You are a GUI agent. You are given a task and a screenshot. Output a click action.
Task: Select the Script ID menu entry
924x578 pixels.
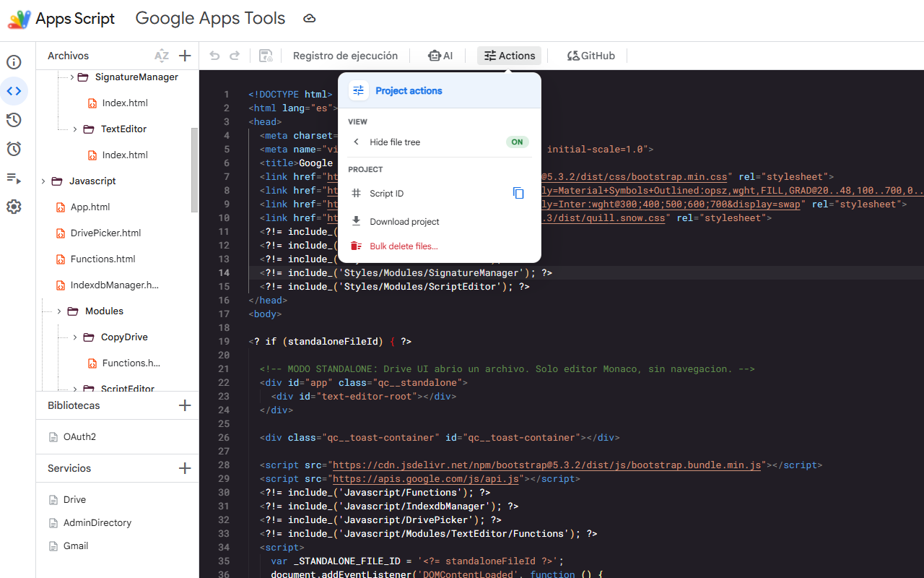[x=440, y=193]
